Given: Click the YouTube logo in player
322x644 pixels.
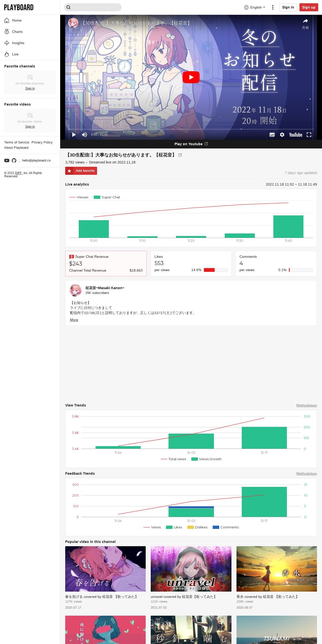Looking at the screenshot, I should pyautogui.click(x=296, y=135).
